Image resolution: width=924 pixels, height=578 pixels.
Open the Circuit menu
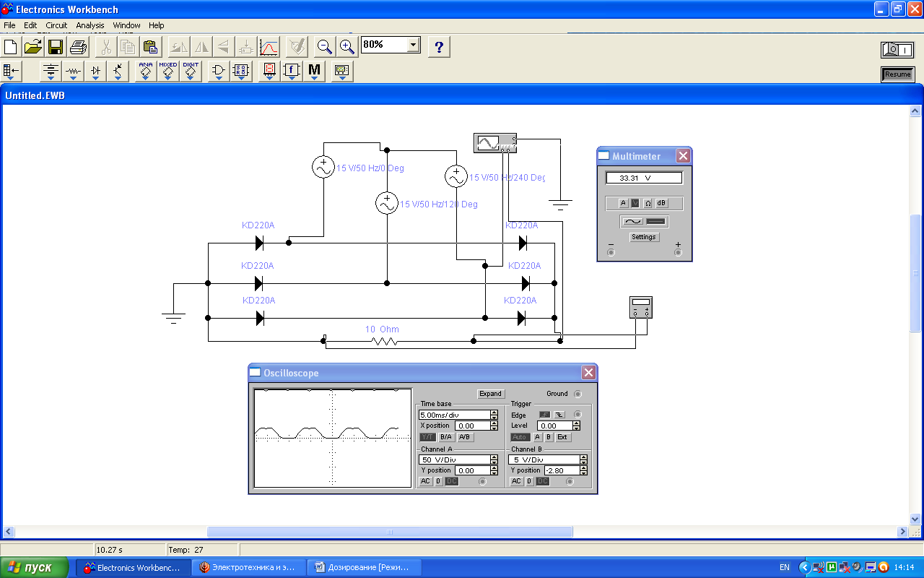(56, 25)
